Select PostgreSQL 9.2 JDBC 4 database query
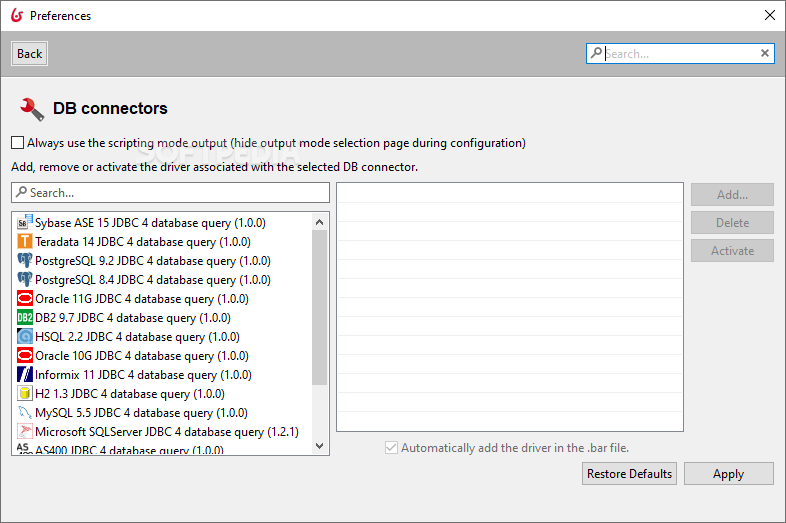This screenshot has width=786, height=523. [x=153, y=261]
